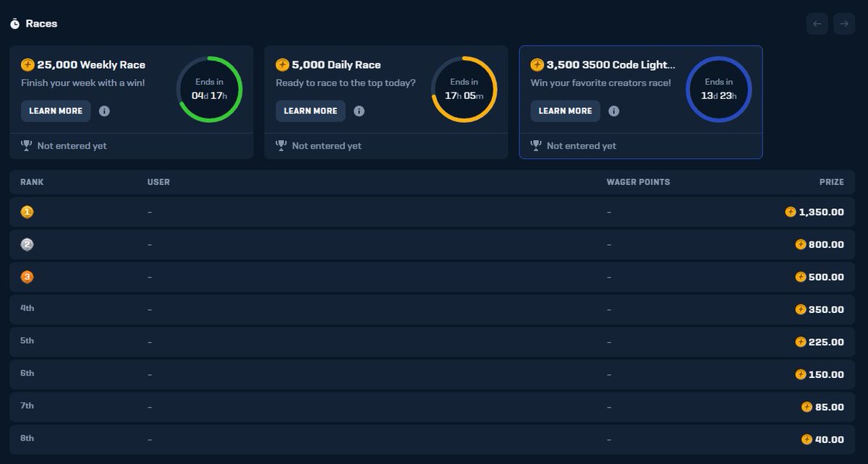Screen dimensions: 868x464
Task: Click the silver rank 2 medal
Action: click(x=27, y=244)
